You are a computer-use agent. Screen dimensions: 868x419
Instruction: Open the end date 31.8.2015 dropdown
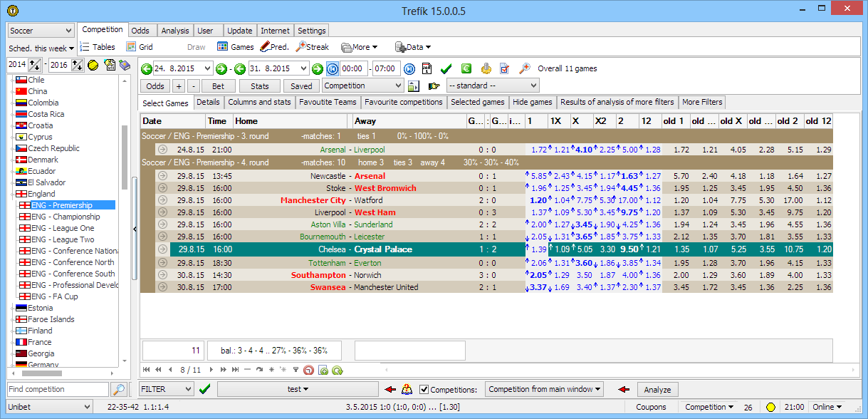tap(303, 68)
